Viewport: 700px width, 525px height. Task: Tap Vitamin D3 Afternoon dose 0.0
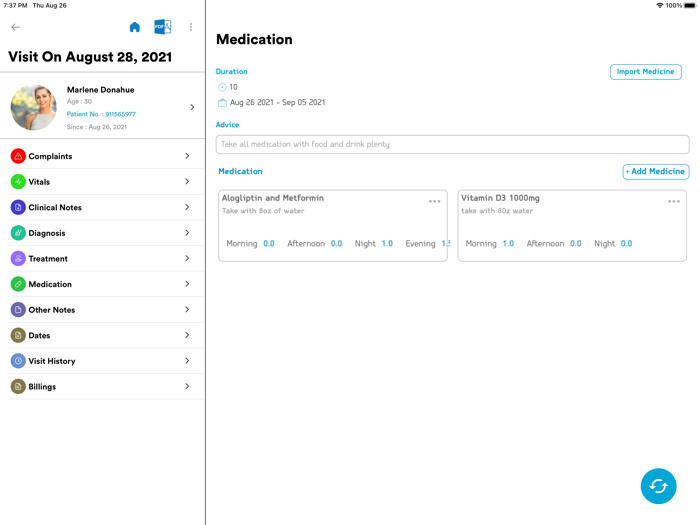(x=575, y=243)
